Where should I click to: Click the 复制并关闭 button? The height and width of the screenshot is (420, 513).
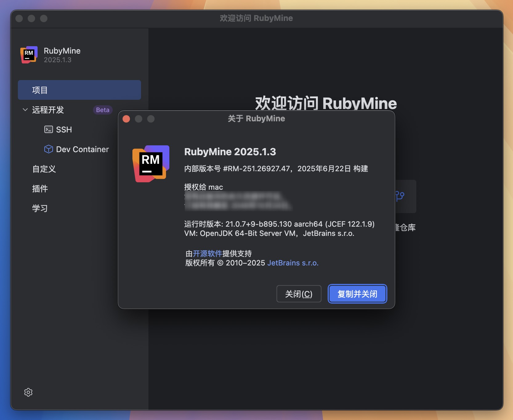357,294
